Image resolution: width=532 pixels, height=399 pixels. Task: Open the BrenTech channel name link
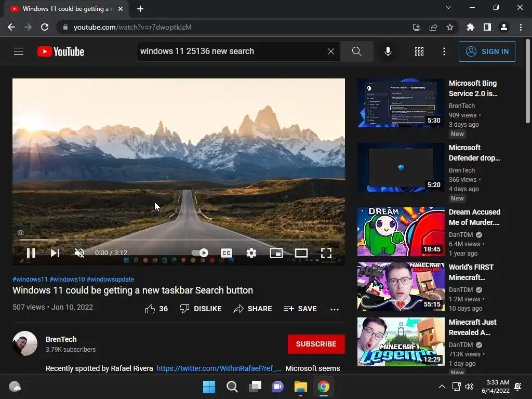pos(61,339)
